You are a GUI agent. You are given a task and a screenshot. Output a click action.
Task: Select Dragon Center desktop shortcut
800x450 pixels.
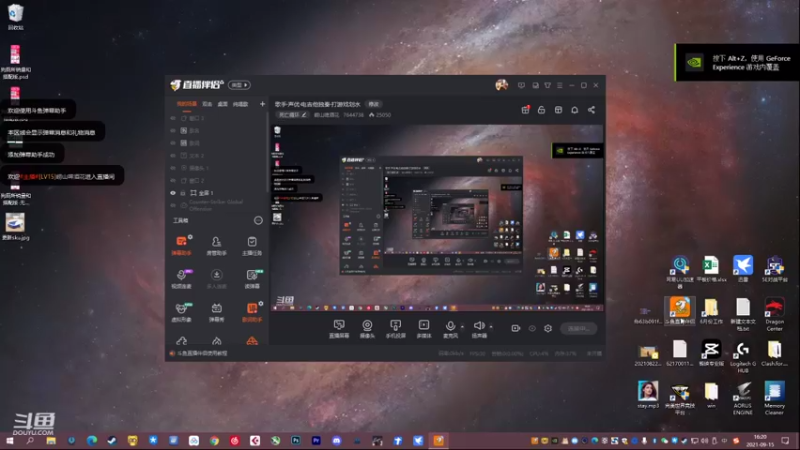pyautogui.click(x=774, y=314)
